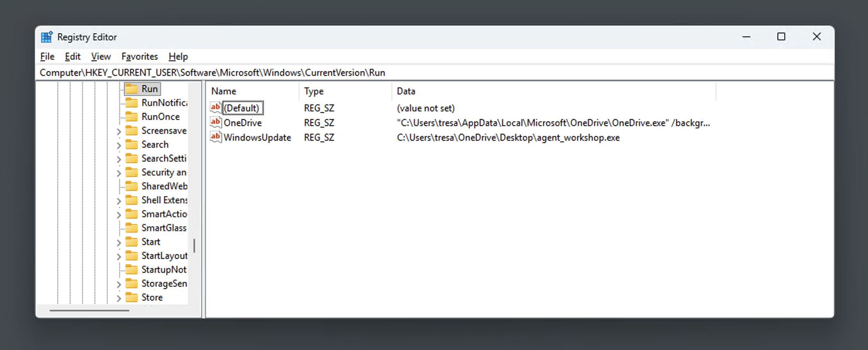Click REG_SZ type of OneDrive row
868x350 pixels.
(x=319, y=123)
